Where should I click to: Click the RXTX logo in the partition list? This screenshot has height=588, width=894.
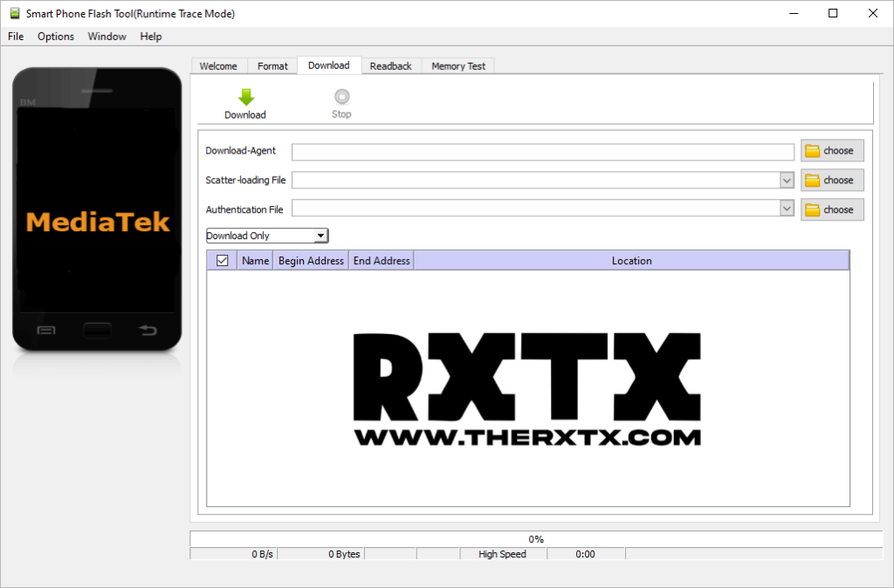coord(527,384)
